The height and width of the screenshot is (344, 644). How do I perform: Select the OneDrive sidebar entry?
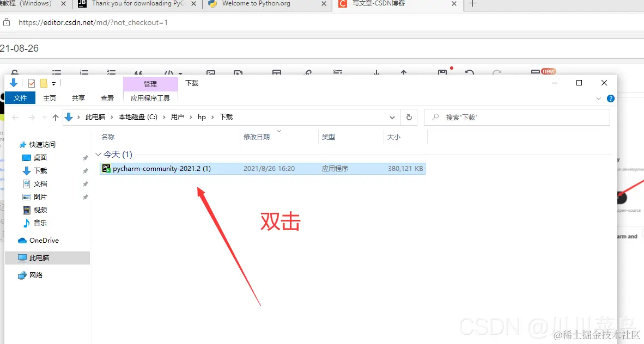click(42, 240)
